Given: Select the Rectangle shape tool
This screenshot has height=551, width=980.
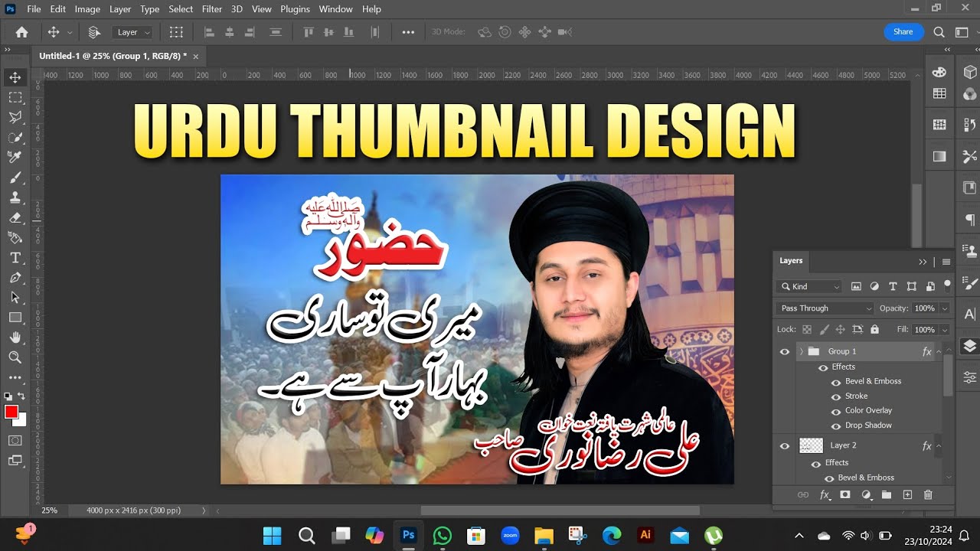Looking at the screenshot, I should pos(15,317).
